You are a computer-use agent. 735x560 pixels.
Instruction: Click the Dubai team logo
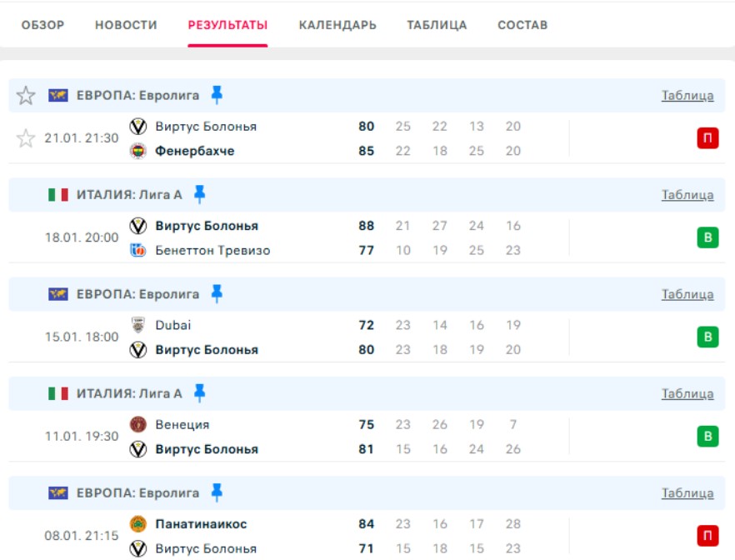click(138, 325)
